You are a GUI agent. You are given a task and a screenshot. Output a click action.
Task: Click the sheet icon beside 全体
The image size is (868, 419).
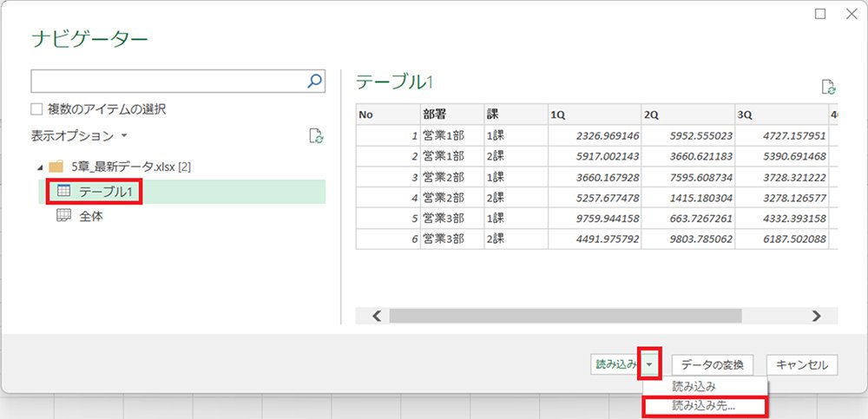click(x=64, y=216)
